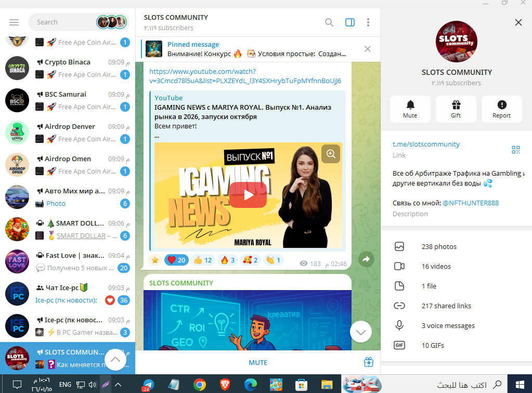Open the Авто Мих мир chat
Screen dimensions: 532x393
68,197
